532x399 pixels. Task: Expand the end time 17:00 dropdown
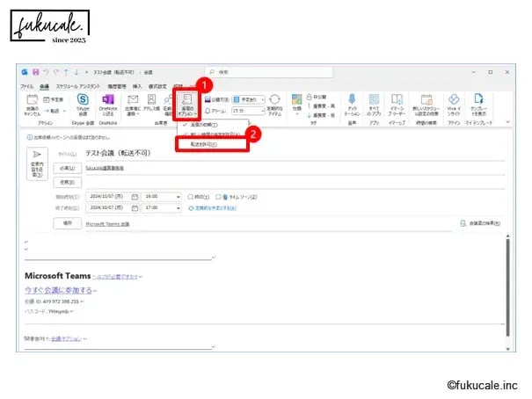click(x=179, y=207)
